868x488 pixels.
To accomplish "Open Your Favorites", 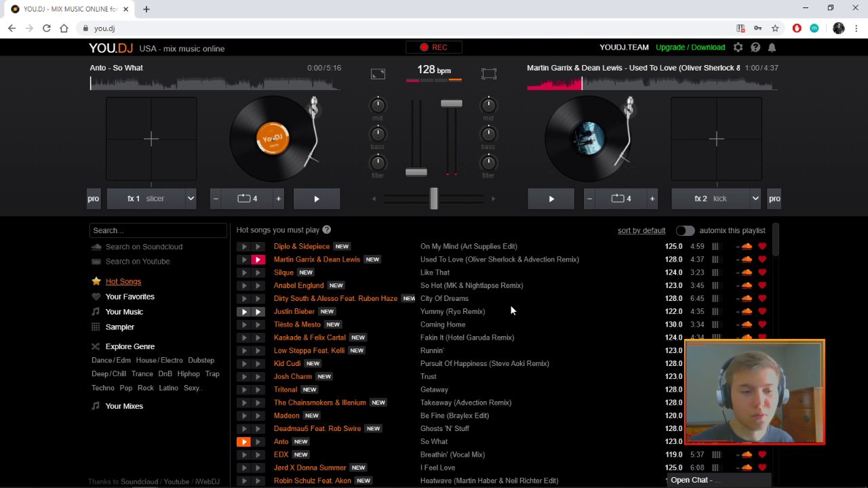I will [130, 297].
